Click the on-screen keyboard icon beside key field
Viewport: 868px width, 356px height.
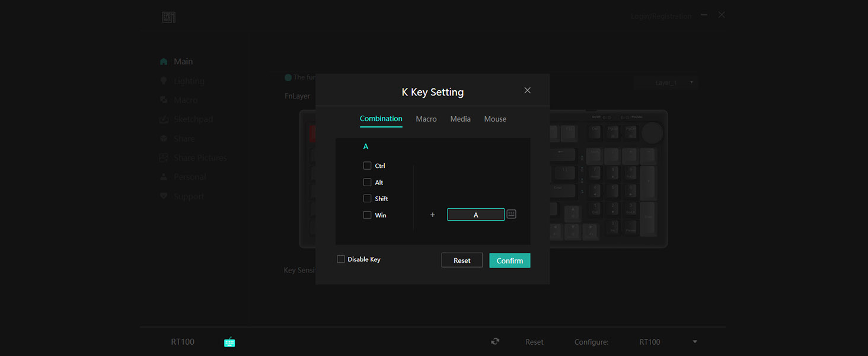coord(512,214)
